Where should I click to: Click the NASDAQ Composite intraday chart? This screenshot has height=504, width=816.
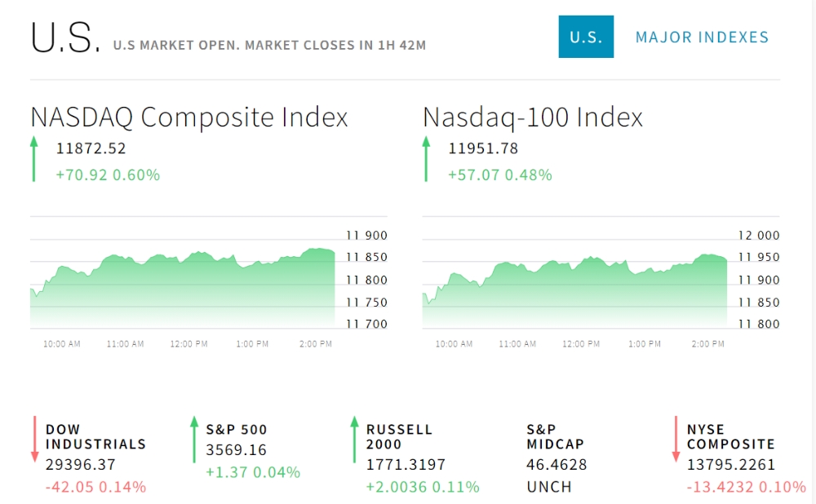click(x=183, y=285)
